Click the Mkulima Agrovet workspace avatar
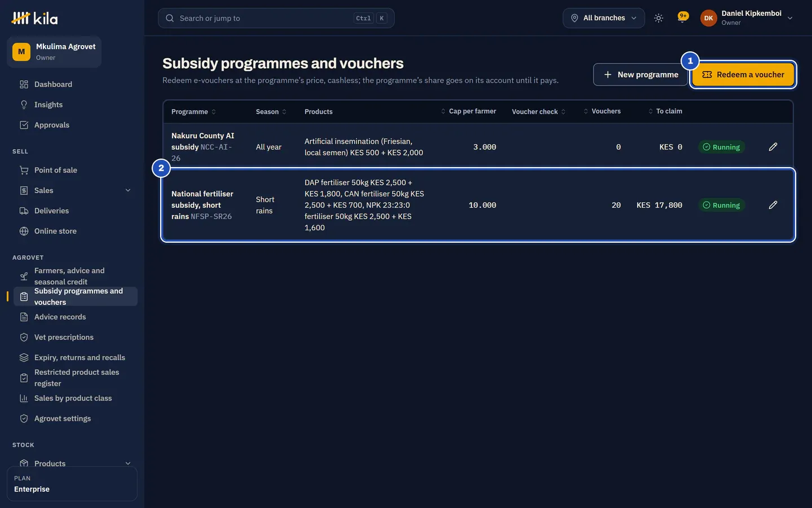The image size is (812, 508). click(21, 52)
